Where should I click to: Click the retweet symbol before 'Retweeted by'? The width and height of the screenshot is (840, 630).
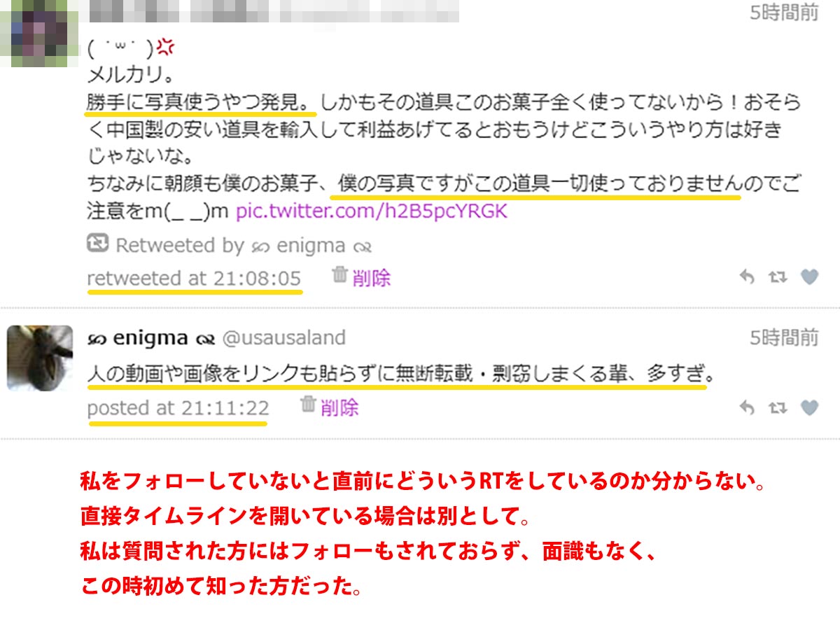tap(97, 244)
